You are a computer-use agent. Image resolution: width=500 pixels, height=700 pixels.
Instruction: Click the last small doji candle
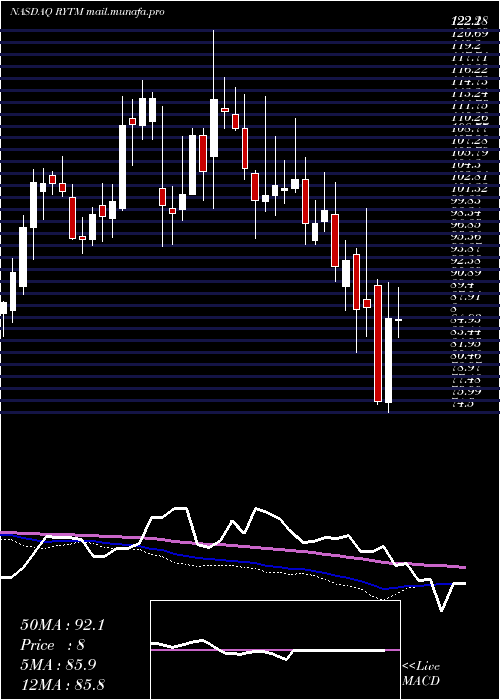click(398, 320)
